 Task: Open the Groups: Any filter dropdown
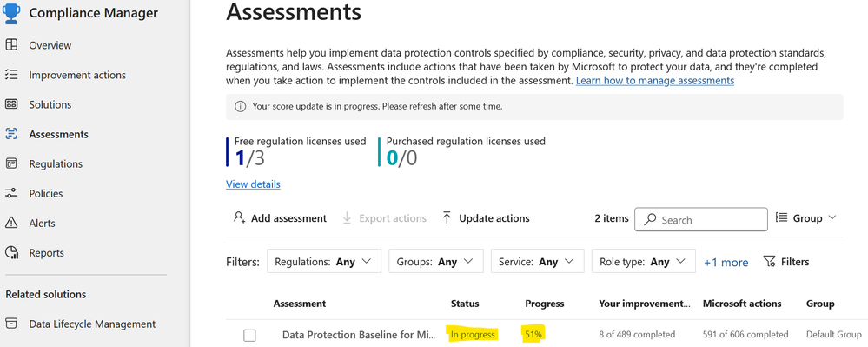pyautogui.click(x=436, y=261)
